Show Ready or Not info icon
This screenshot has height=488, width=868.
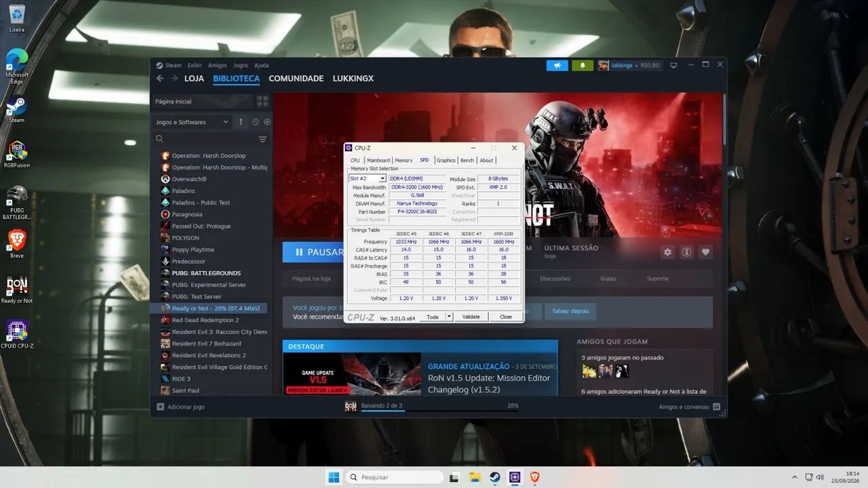click(x=686, y=252)
